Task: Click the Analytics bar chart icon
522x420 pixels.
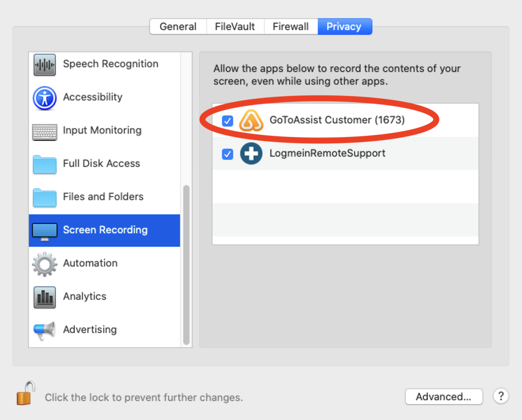Action: pyautogui.click(x=44, y=297)
